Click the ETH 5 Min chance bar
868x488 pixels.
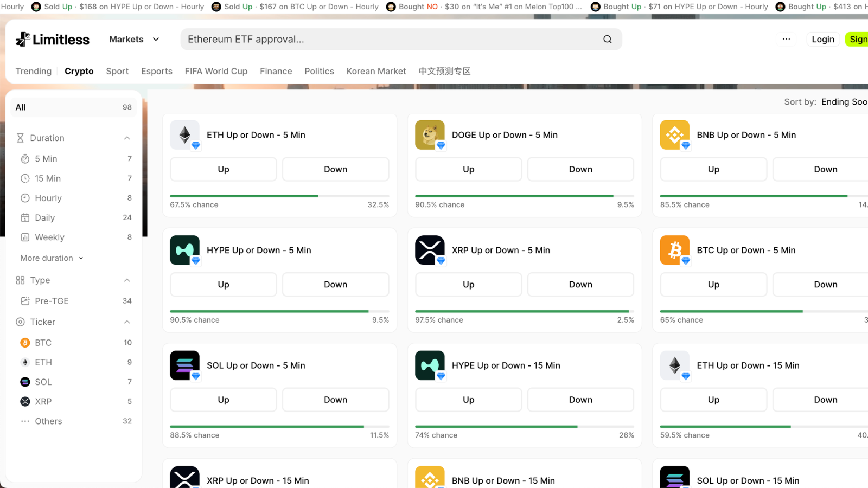[279, 196]
